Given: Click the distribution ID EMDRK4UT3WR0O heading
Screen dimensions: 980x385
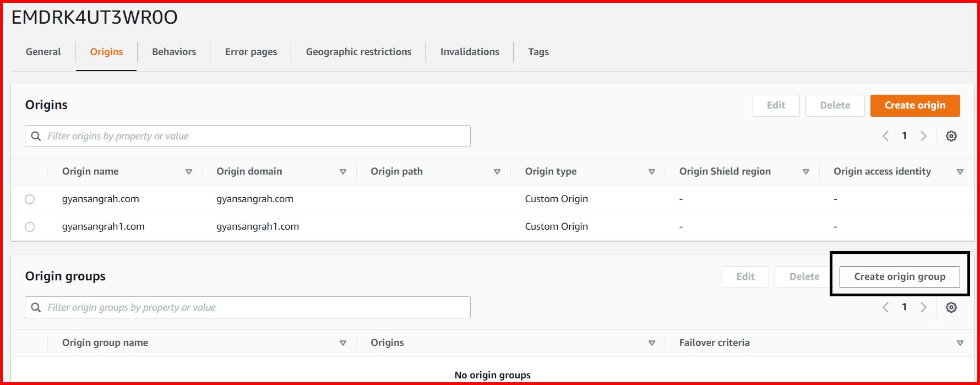Looking at the screenshot, I should (94, 18).
